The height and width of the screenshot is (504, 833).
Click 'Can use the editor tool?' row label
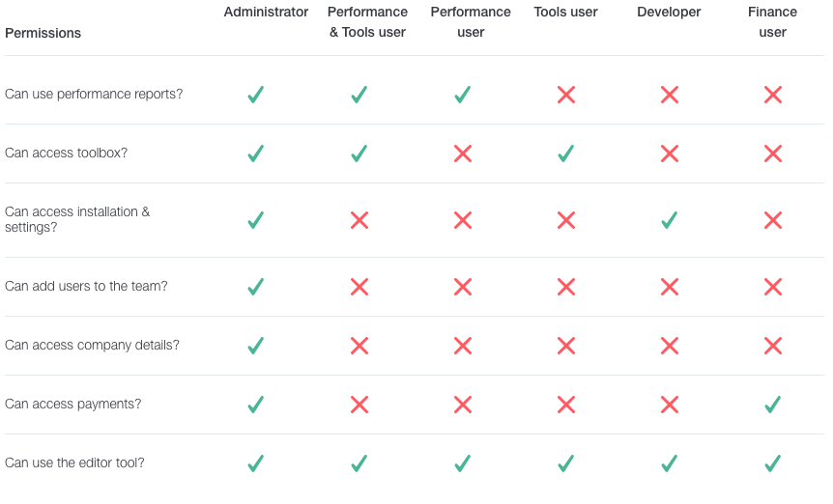point(74,462)
